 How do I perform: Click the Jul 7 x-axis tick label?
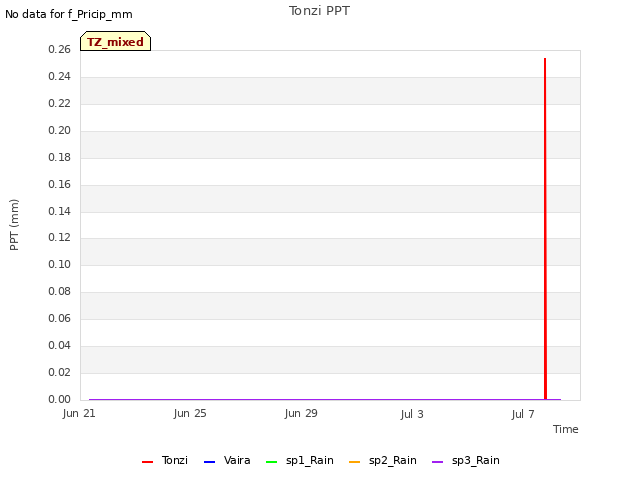point(523,414)
